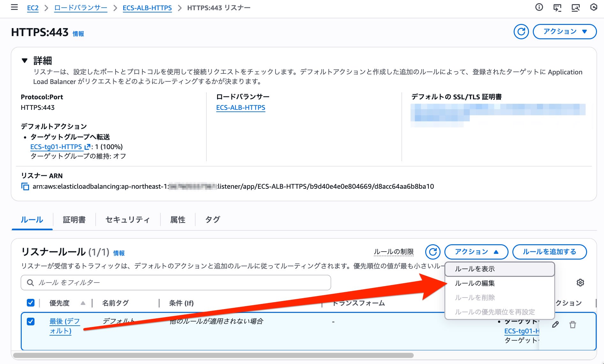Toggle the select-all checkbox in the rules table
This screenshot has width=604, height=364.
pyautogui.click(x=31, y=303)
